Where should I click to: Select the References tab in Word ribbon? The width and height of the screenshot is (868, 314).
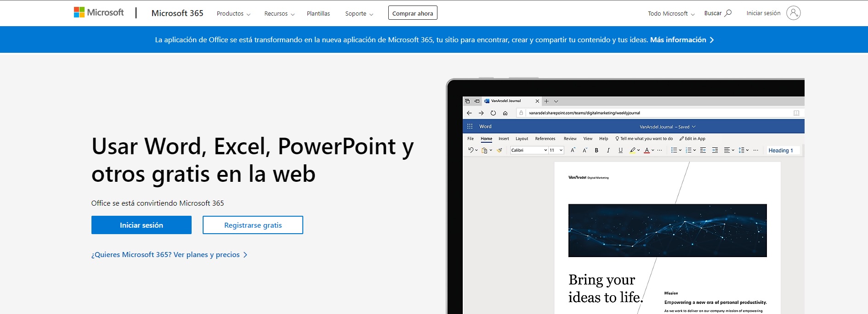[545, 139]
